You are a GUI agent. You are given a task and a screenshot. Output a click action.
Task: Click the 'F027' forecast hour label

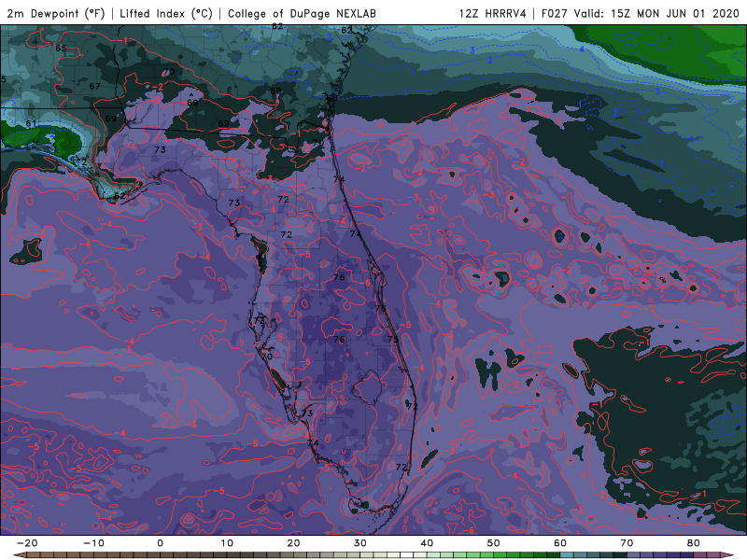[x=555, y=13]
